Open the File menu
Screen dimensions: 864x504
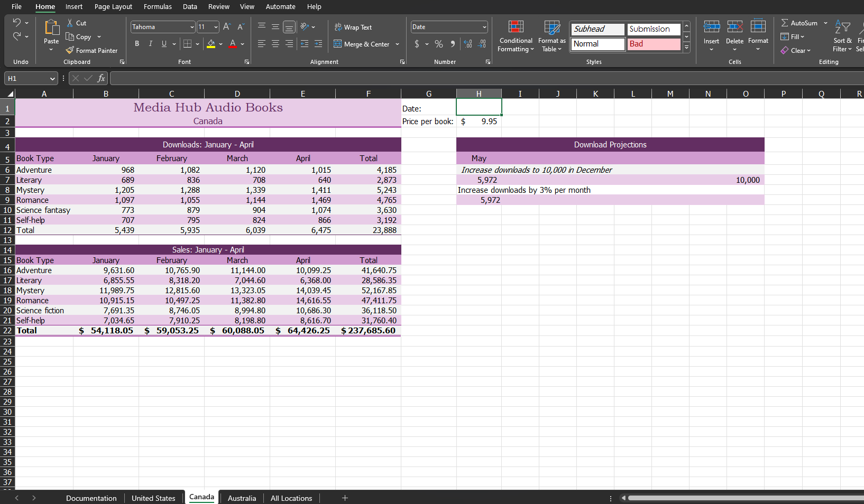point(16,7)
